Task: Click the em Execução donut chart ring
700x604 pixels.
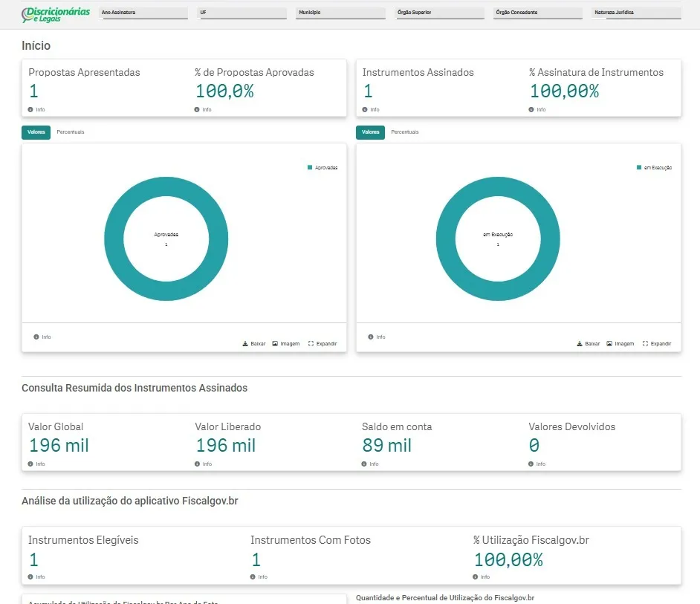Action: pyautogui.click(x=498, y=186)
